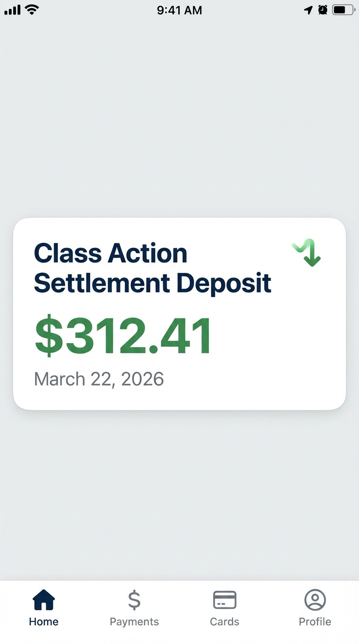The width and height of the screenshot is (359, 644).
Task: Tap the cellular signal bars icon
Action: coord(11,9)
